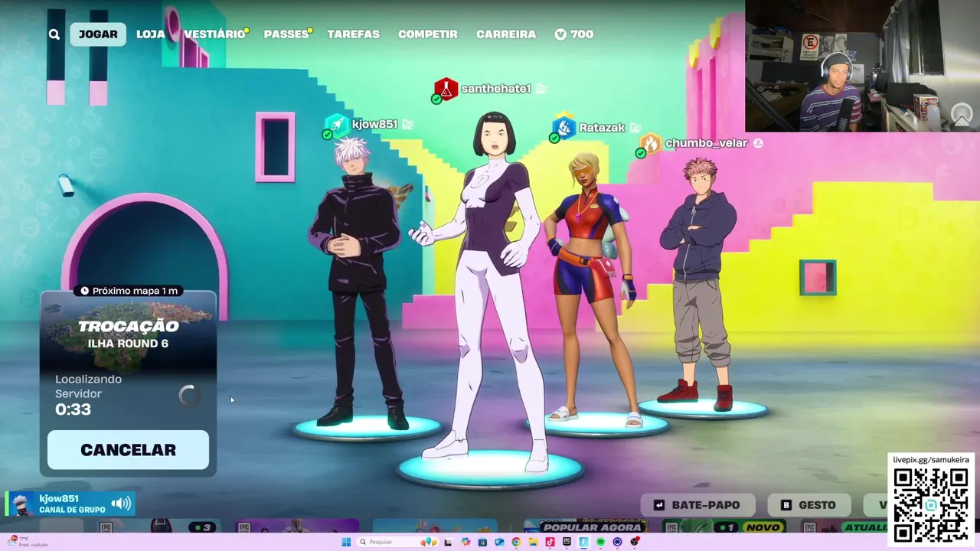Click the player name chumbo_velar
Screen dimensions: 980x551
pyautogui.click(x=706, y=143)
